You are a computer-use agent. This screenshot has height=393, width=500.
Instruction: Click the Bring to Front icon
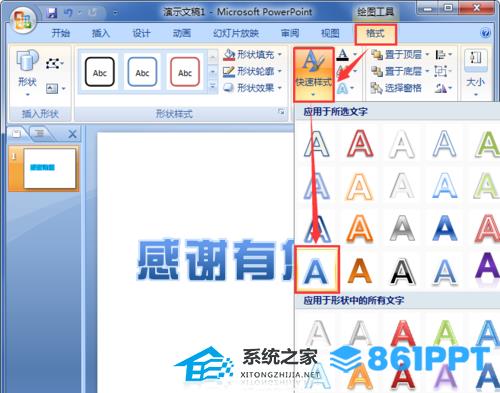tap(377, 54)
